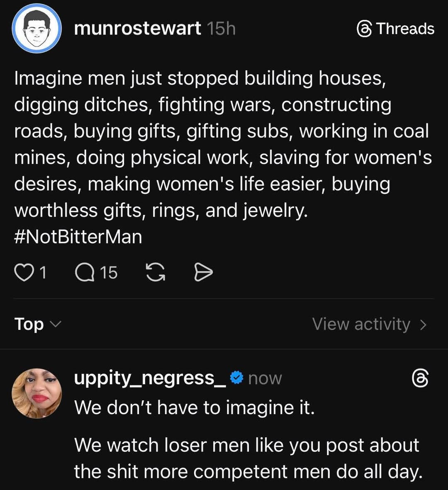Repost using the repost arrows icon

156,272
